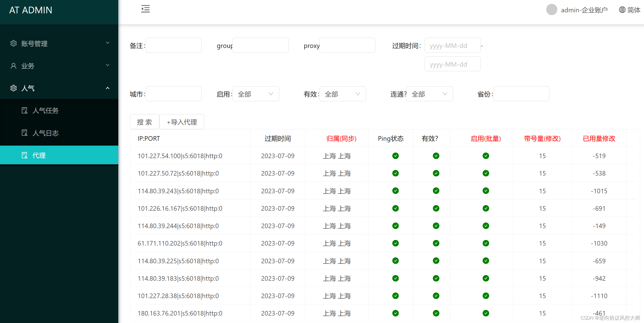Image resolution: width=644 pixels, height=323 pixels.
Task: Toggle 启用 status for 61.171.110.202 row
Action: click(x=486, y=243)
